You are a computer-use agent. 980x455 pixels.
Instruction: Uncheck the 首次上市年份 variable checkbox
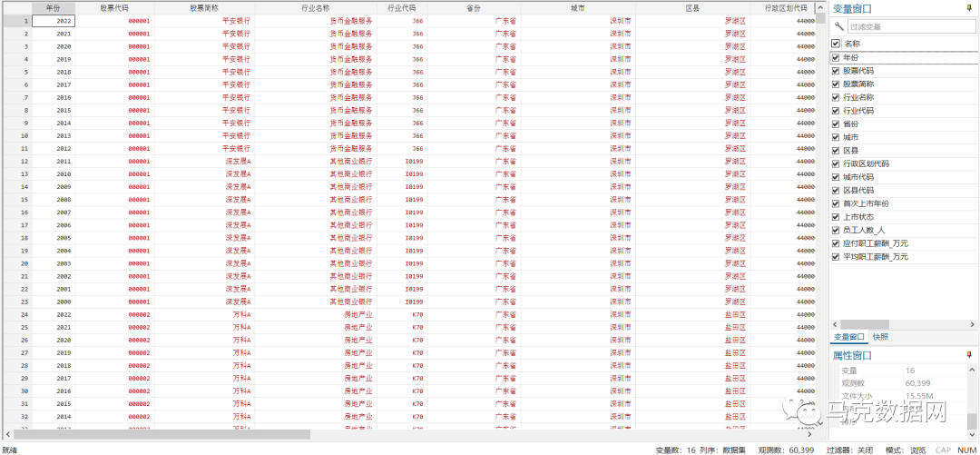point(836,203)
